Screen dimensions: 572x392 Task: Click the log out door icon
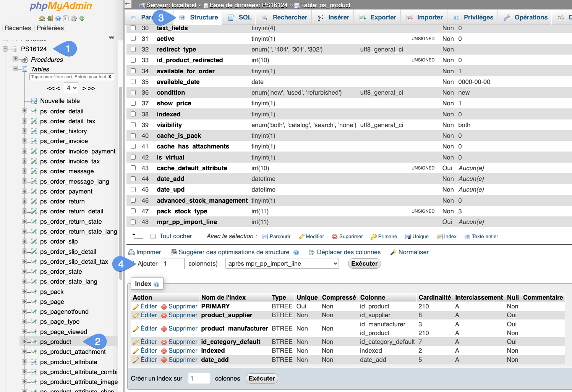pyautogui.click(x=50, y=18)
